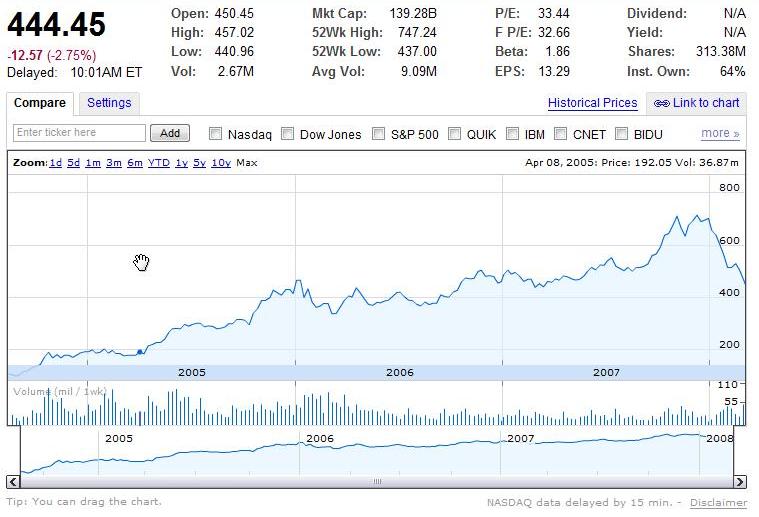Click the right scroll arrow below the chart

pos(740,481)
